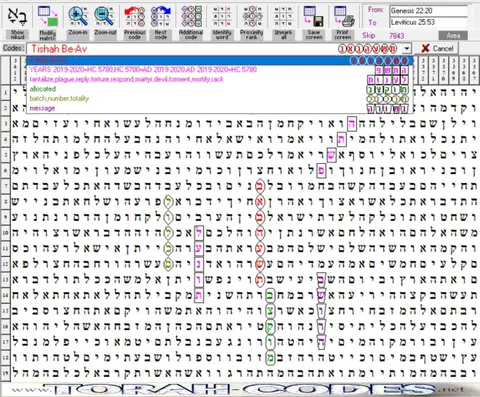Jump to Next code with blue arrow icon

coord(161,22)
